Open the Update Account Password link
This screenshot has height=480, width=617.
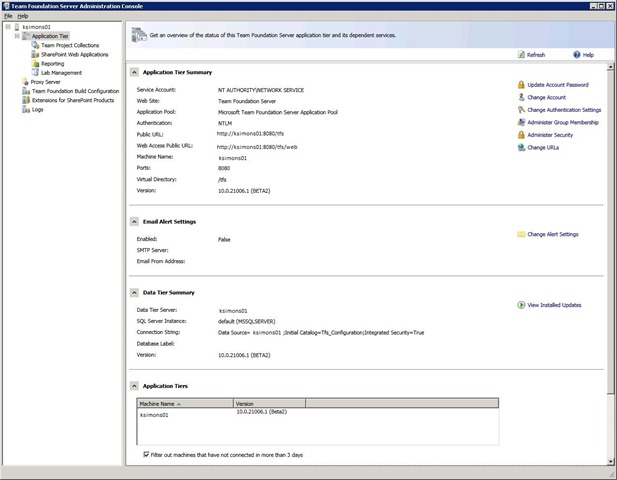click(x=558, y=85)
